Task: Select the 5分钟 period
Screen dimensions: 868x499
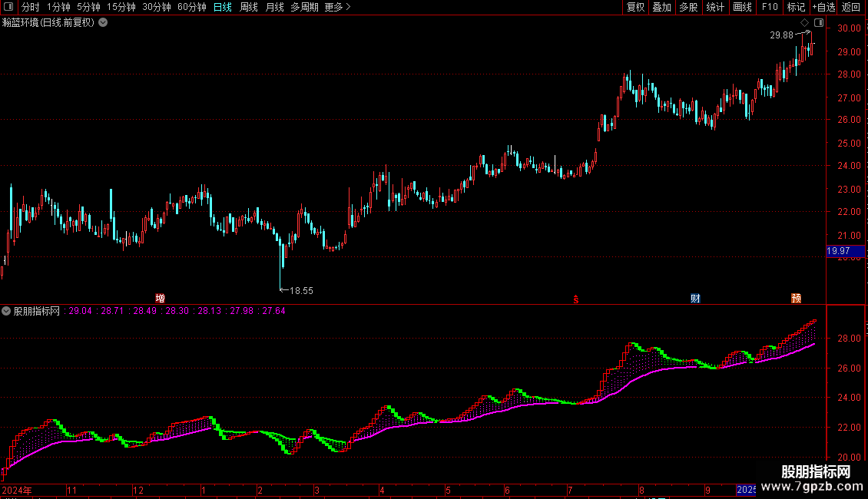Action: click(88, 7)
